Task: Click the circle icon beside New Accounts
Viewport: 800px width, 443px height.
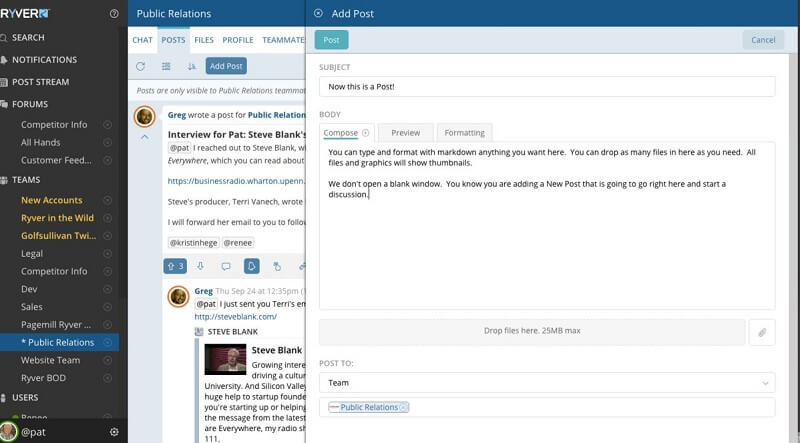Action: coord(107,200)
